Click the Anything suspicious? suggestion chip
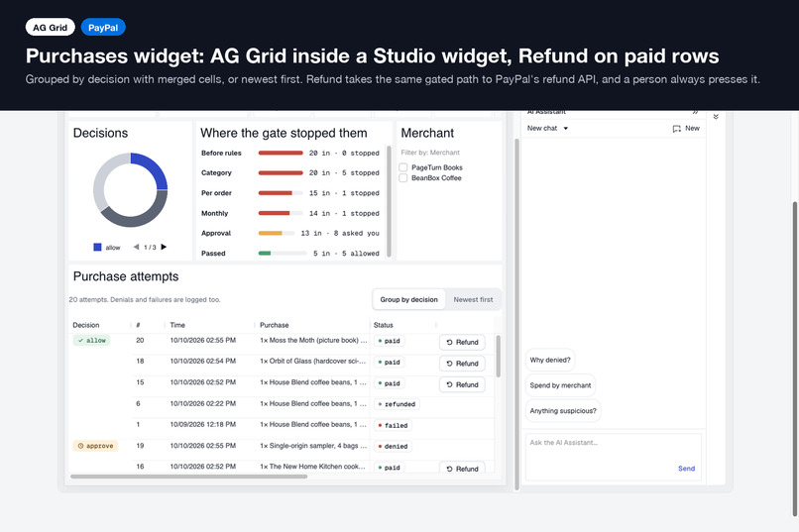 coord(562,411)
